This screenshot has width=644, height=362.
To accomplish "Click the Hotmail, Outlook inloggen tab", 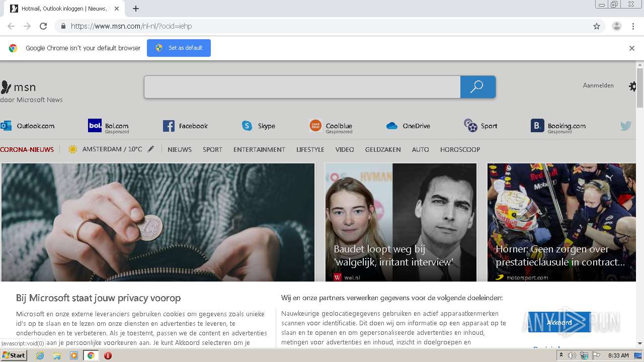I will tap(65, 9).
